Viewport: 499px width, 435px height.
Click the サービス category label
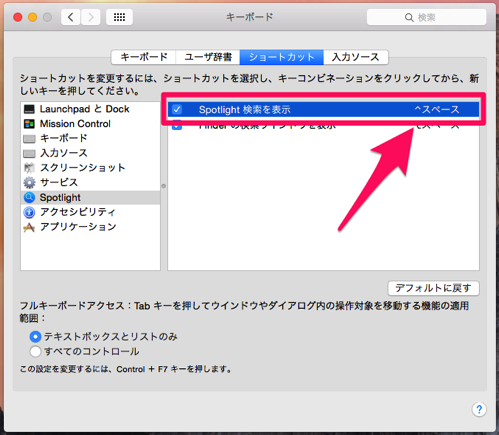[x=59, y=182]
